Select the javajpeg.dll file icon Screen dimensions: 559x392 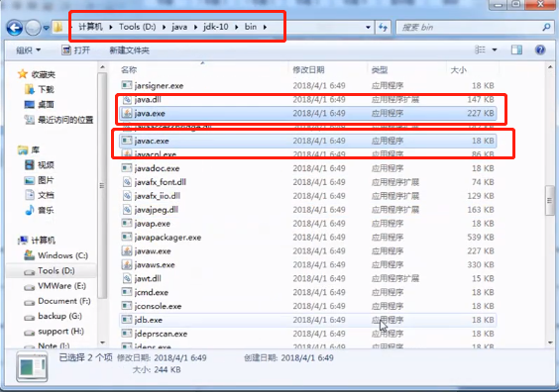(x=127, y=210)
